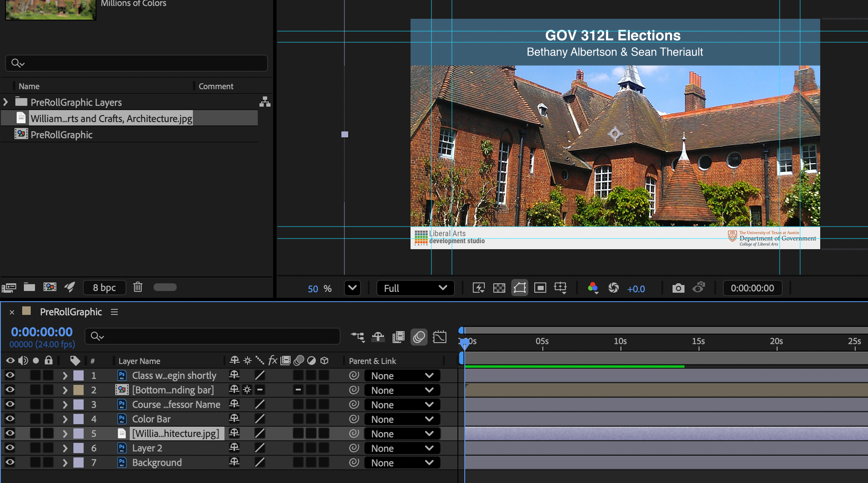Create a new folder in Project panel
Image resolution: width=868 pixels, height=483 pixels.
coord(29,287)
